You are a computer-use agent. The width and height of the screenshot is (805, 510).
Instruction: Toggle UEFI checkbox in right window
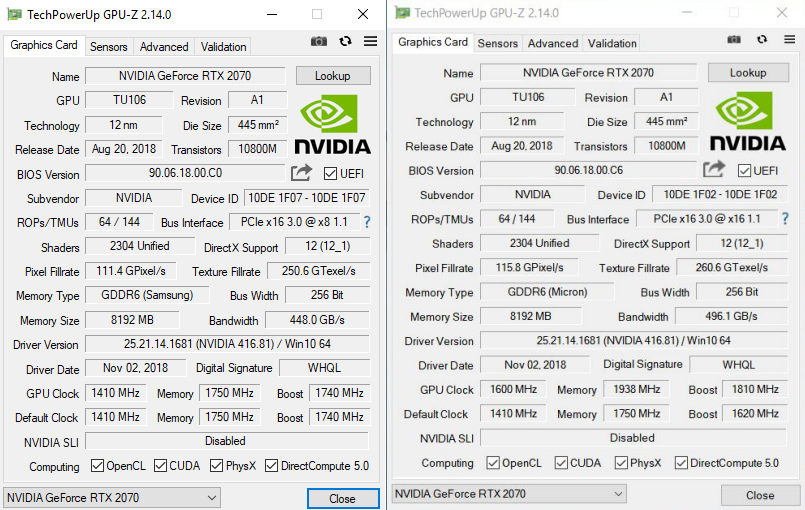744,171
